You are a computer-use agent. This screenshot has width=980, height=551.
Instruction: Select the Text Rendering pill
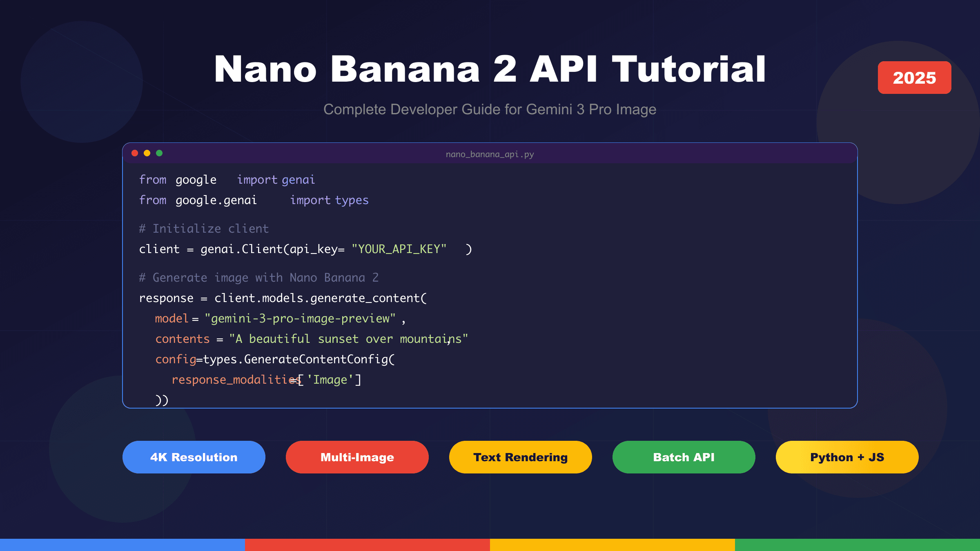pyautogui.click(x=520, y=457)
